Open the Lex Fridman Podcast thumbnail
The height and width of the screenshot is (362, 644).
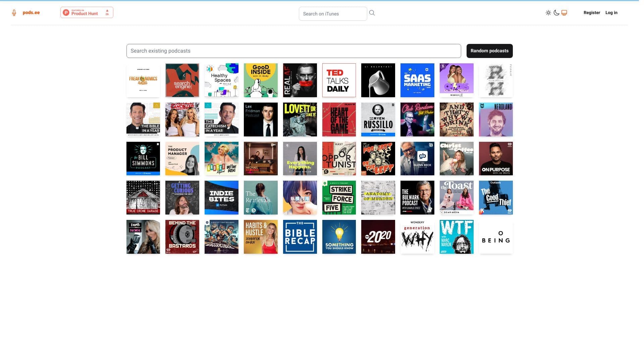pos(261,119)
